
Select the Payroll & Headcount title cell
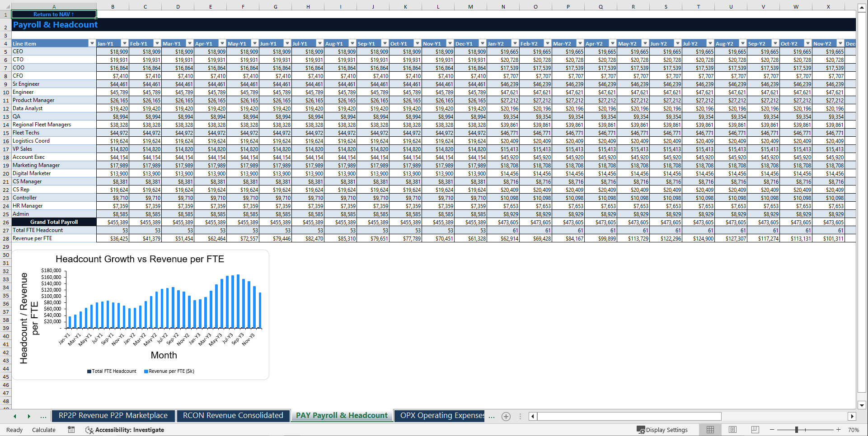click(55, 25)
